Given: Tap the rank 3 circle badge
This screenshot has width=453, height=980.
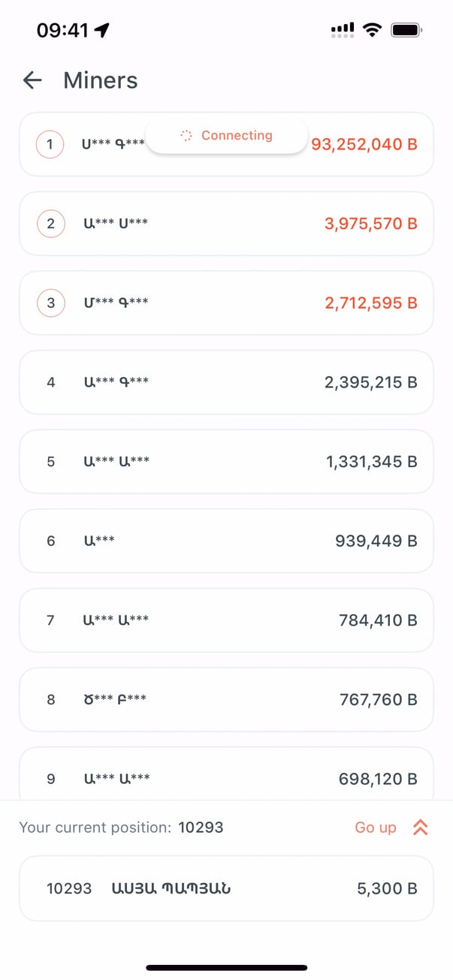Looking at the screenshot, I should pyautogui.click(x=50, y=303).
